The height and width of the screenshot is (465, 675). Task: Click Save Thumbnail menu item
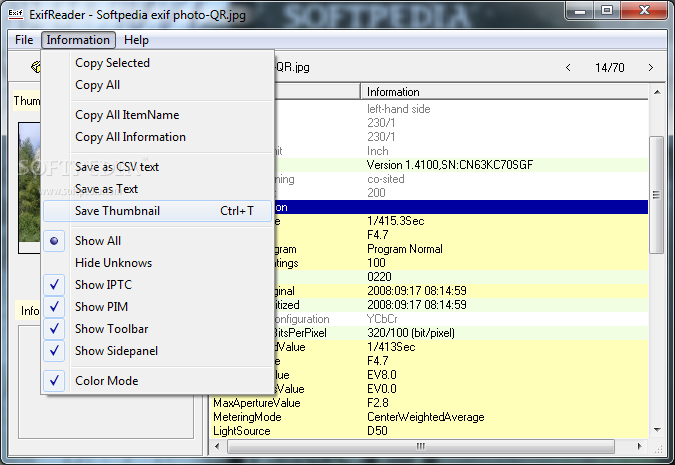158,211
